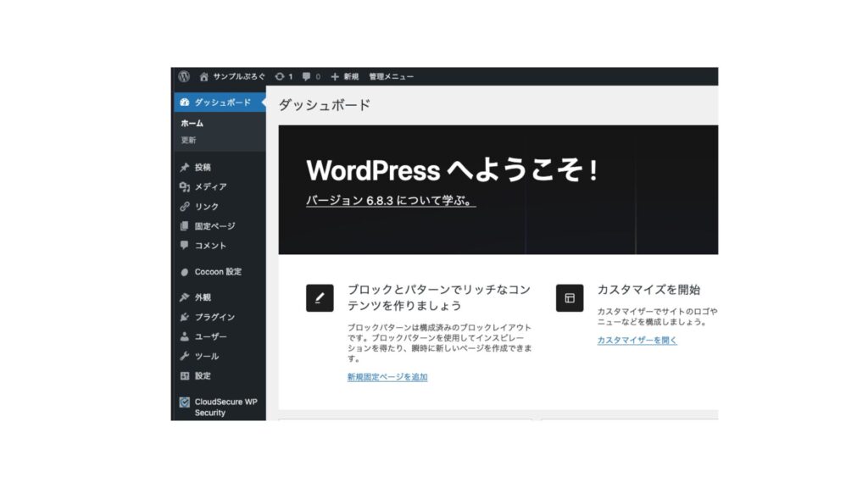Open the Cocoon 設定 menu
The width and height of the screenshot is (868, 488).
(218, 272)
